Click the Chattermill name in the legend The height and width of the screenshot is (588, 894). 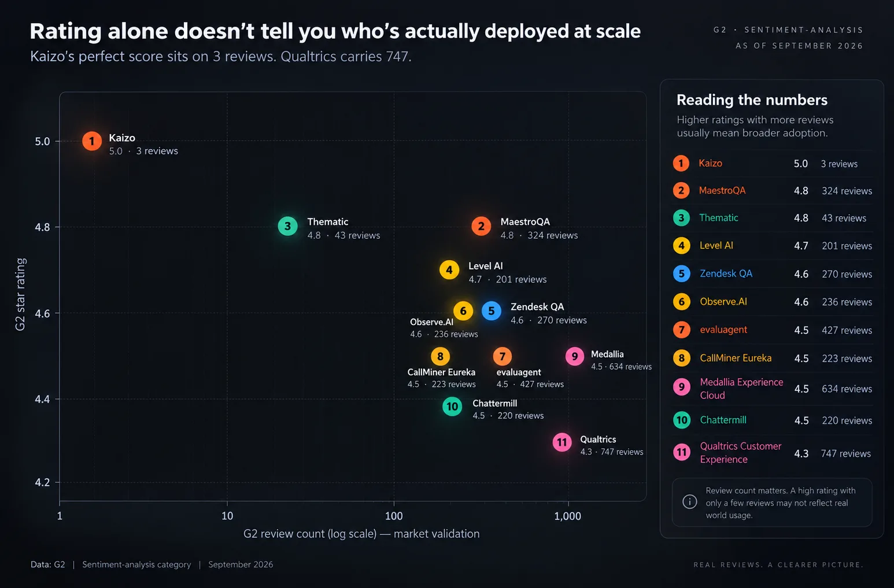723,420
